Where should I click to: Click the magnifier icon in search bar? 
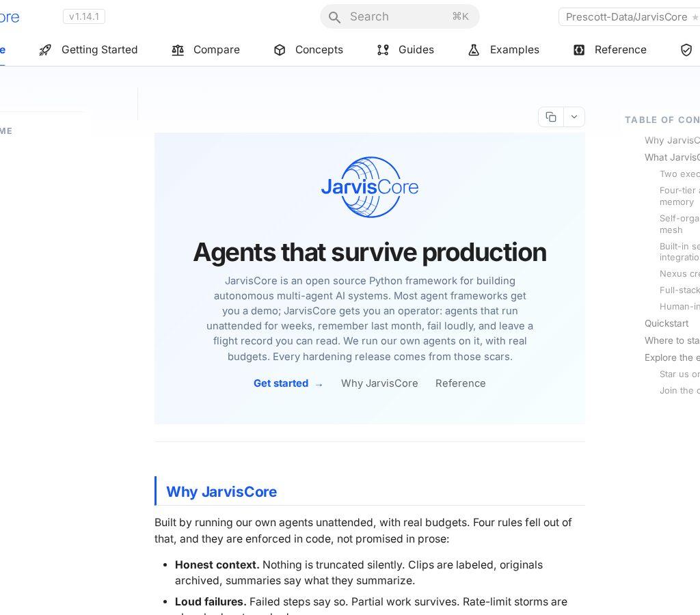(x=334, y=17)
